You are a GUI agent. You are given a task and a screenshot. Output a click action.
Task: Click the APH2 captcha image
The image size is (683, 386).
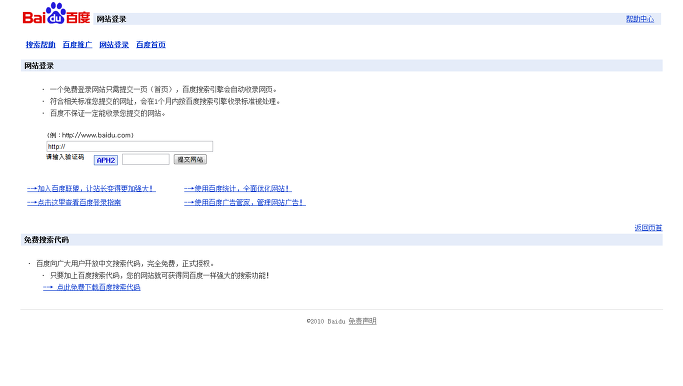106,160
